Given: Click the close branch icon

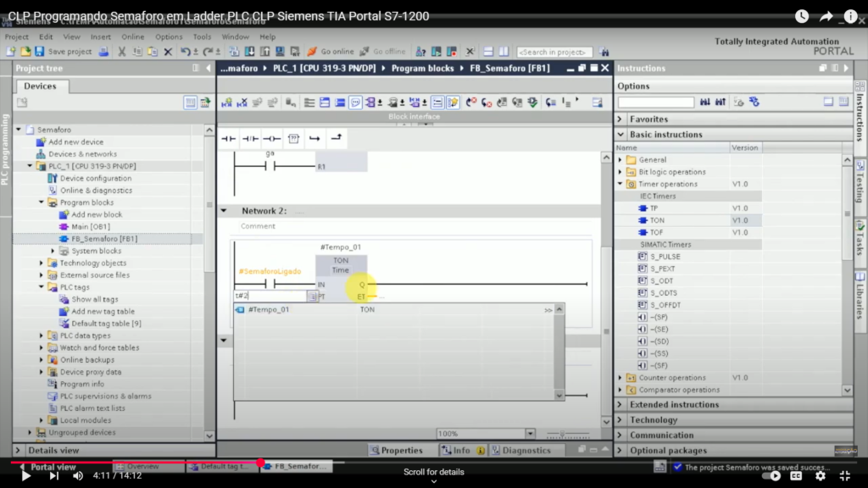Looking at the screenshot, I should [x=336, y=138].
